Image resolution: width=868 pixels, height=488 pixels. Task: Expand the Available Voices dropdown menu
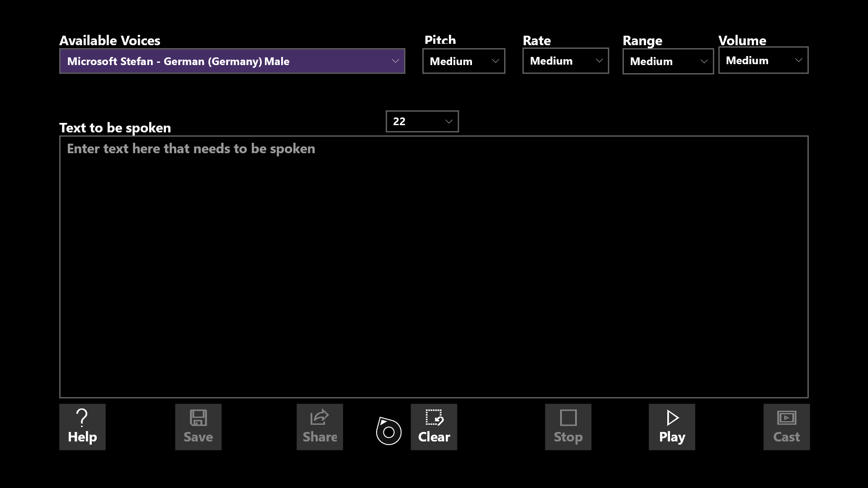point(395,61)
